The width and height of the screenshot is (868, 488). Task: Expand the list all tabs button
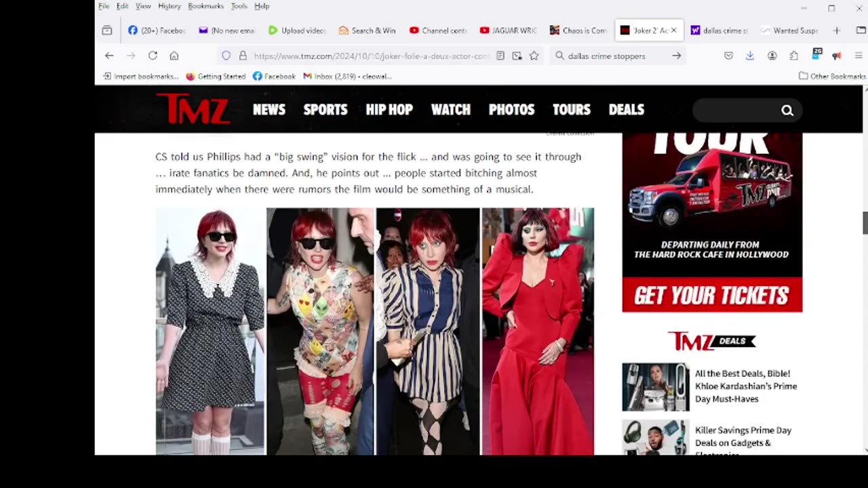[x=861, y=30]
